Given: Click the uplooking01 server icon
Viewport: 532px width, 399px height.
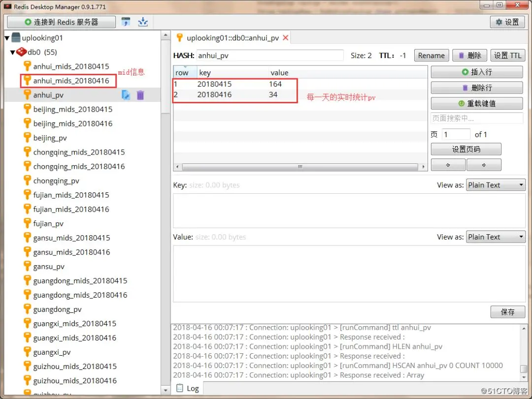Looking at the screenshot, I should 16,37.
